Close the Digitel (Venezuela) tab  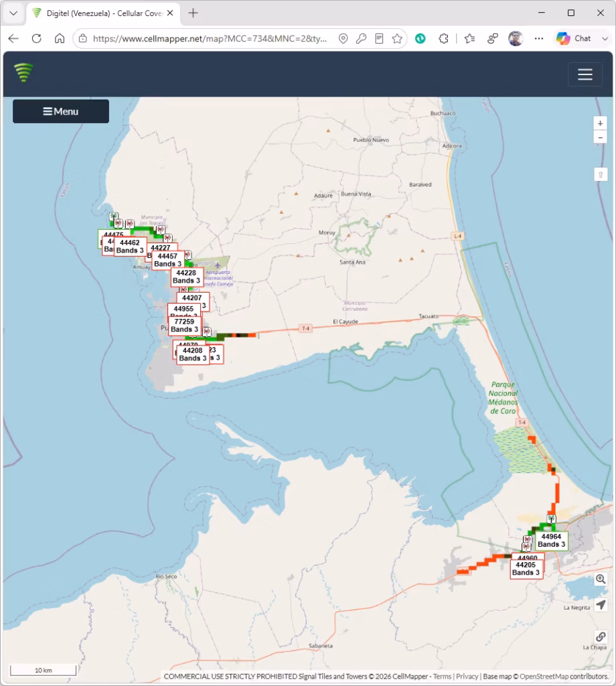pos(170,13)
